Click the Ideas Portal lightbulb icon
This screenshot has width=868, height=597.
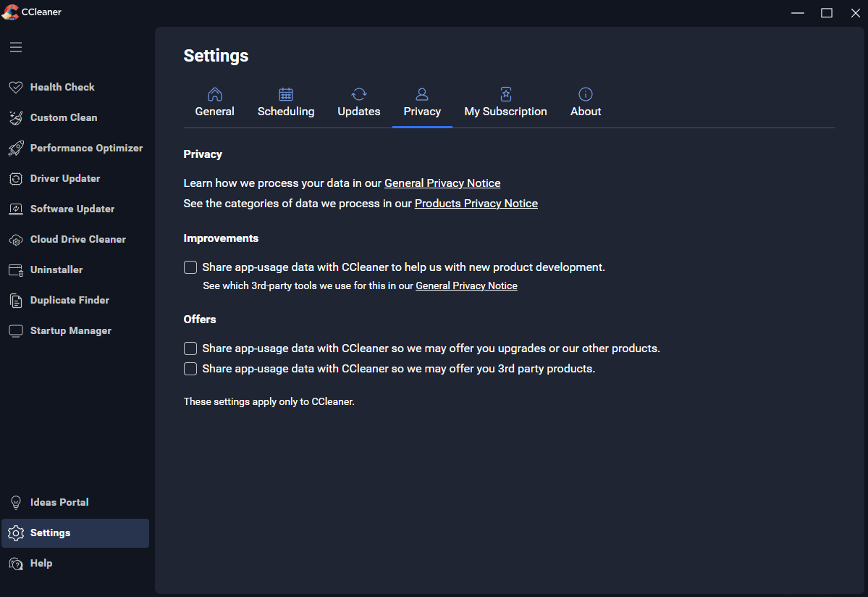tap(16, 502)
